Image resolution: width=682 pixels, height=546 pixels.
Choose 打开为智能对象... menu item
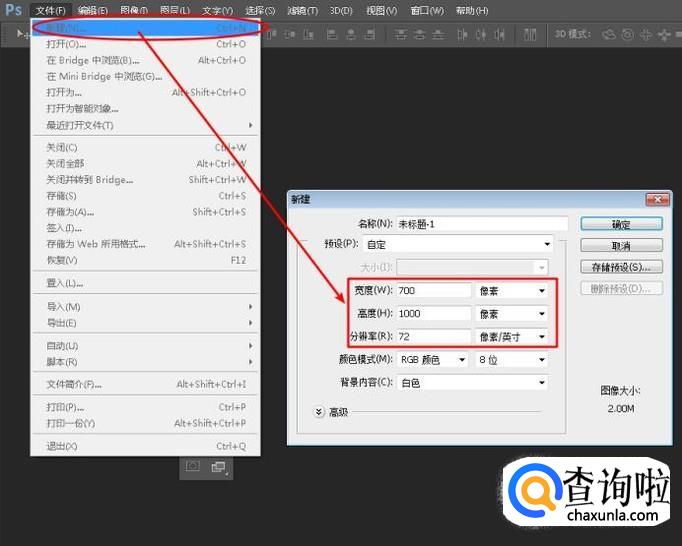[146, 108]
